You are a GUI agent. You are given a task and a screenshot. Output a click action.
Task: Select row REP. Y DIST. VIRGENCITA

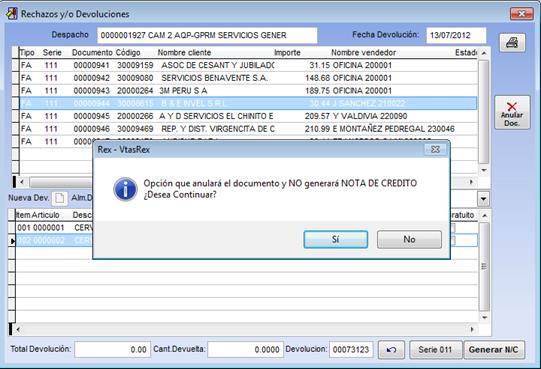pos(248,129)
